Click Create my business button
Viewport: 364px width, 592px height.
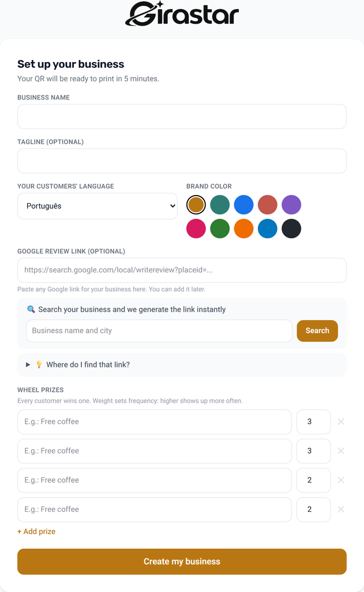coord(182,561)
